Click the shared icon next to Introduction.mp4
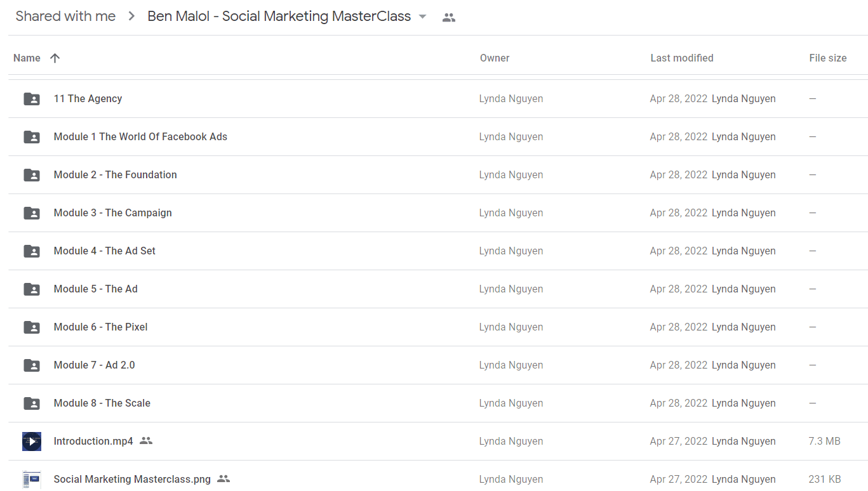 146,441
